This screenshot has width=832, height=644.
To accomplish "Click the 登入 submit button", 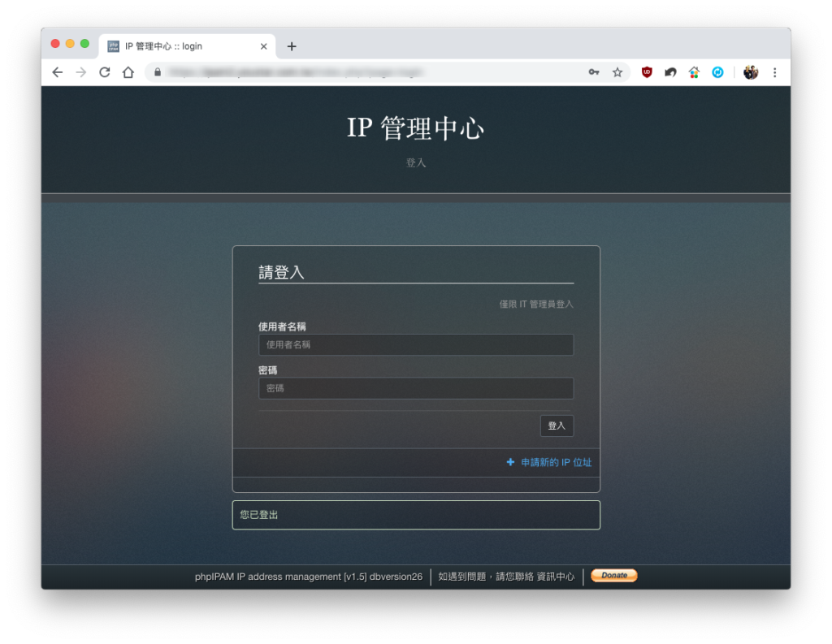I will click(557, 426).
